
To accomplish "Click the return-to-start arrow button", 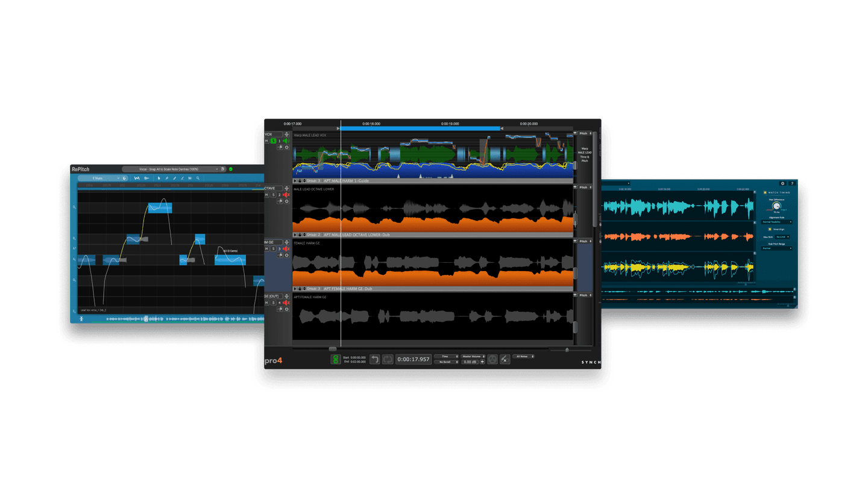I will 375,359.
